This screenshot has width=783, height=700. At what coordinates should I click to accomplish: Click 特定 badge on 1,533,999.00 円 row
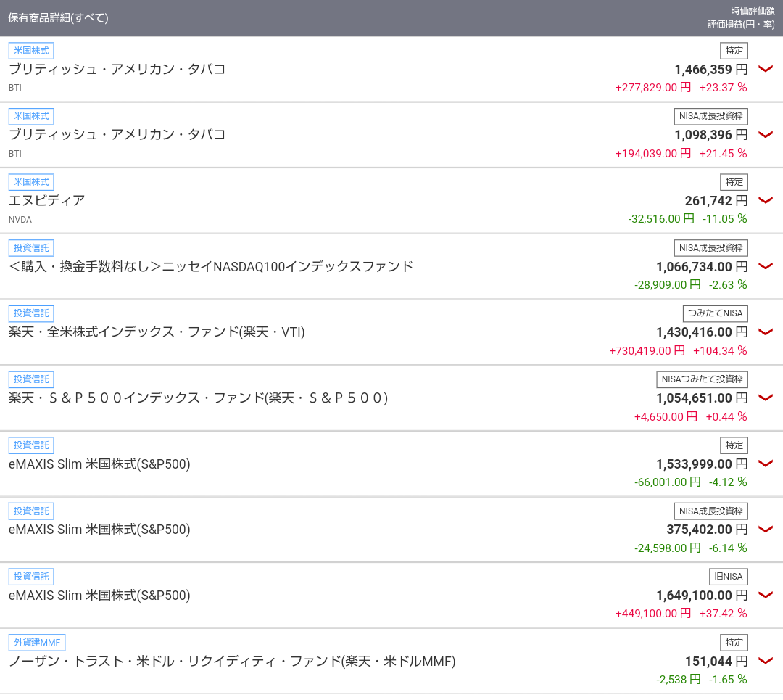[734, 445]
